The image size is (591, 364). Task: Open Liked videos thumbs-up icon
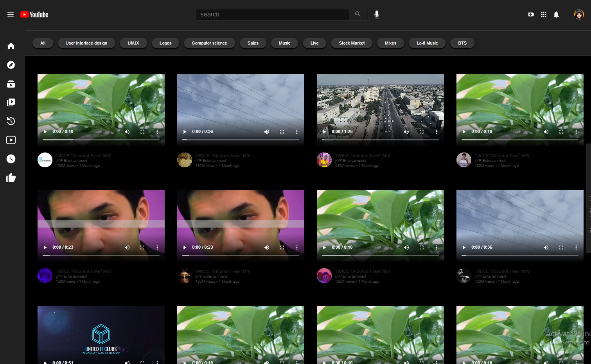[x=11, y=178]
